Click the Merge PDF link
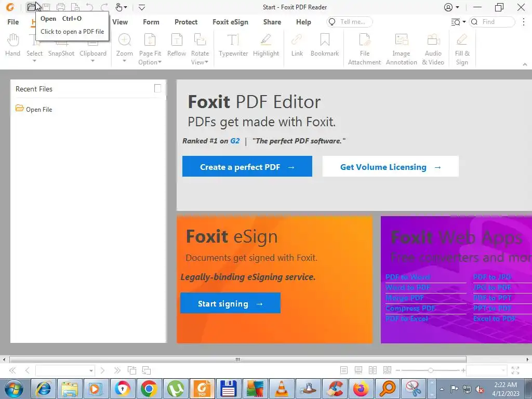 pyautogui.click(x=405, y=298)
